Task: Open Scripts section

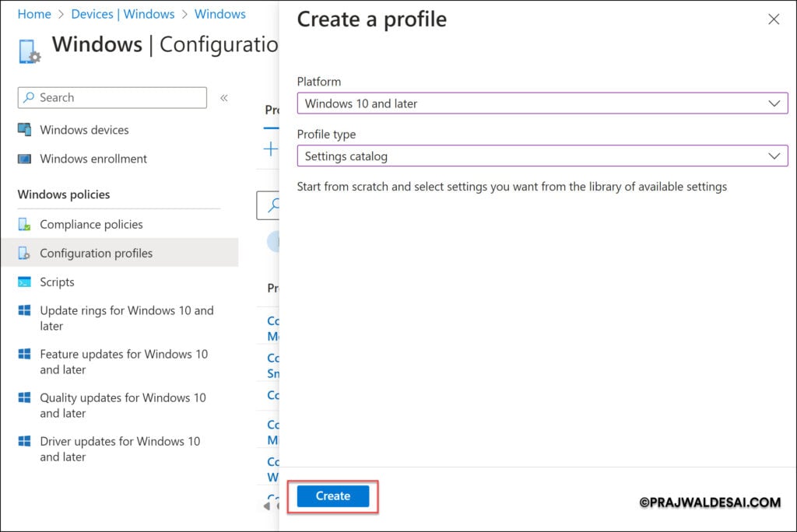Action: (x=57, y=282)
